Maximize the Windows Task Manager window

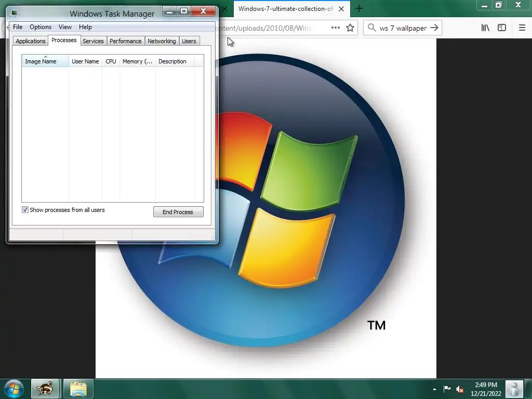184,11
